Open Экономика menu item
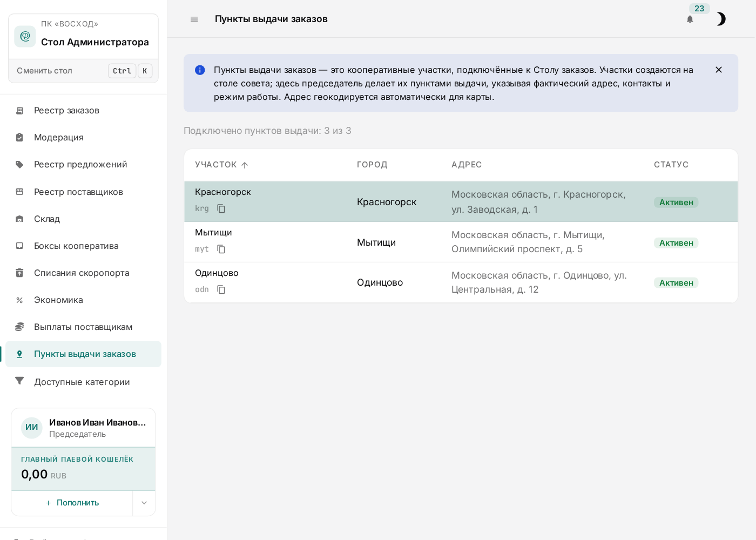 point(83,300)
